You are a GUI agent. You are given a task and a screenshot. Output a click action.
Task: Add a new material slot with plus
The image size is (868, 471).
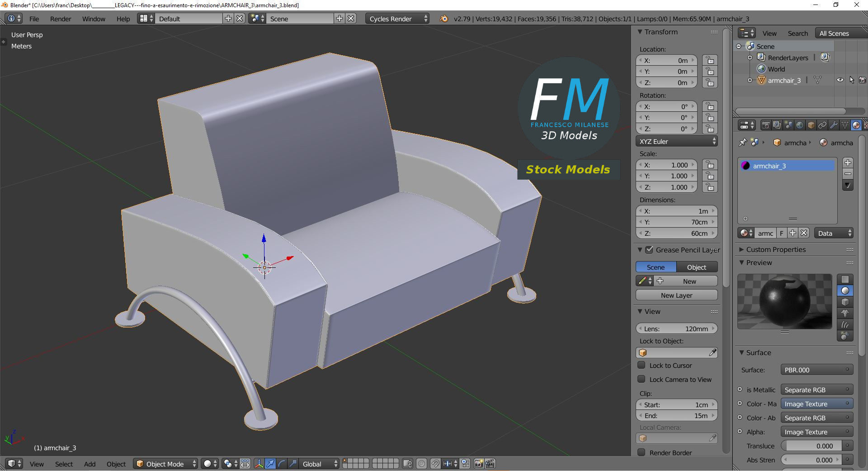pos(848,162)
